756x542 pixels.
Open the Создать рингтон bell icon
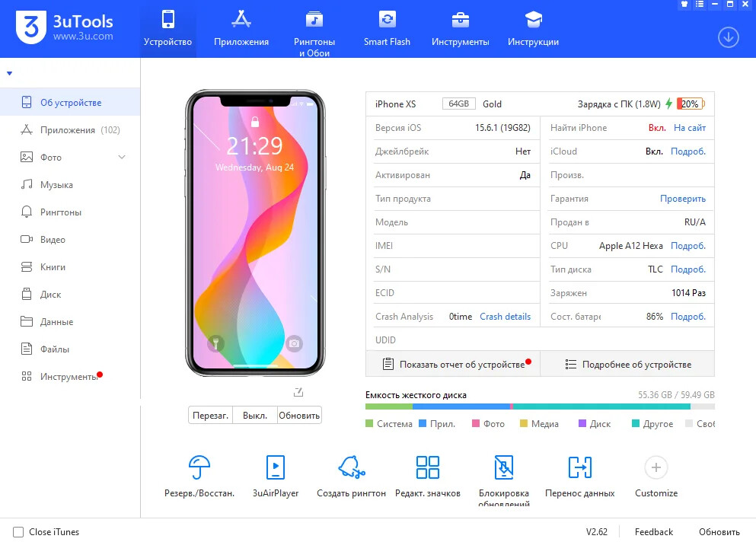point(351,467)
